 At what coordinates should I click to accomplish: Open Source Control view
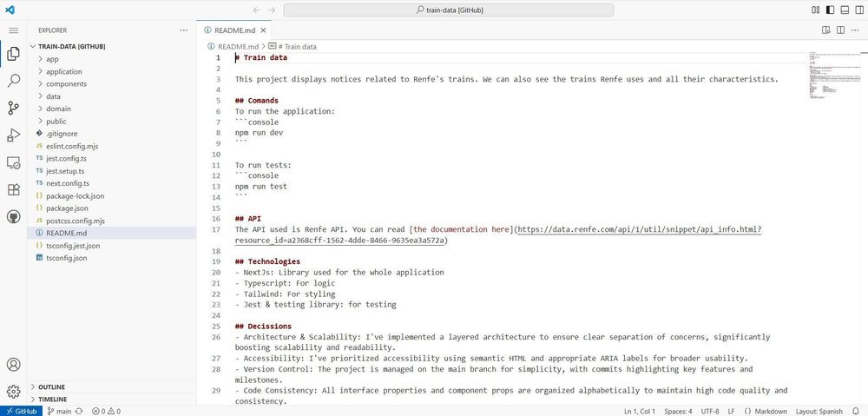[x=13, y=108]
